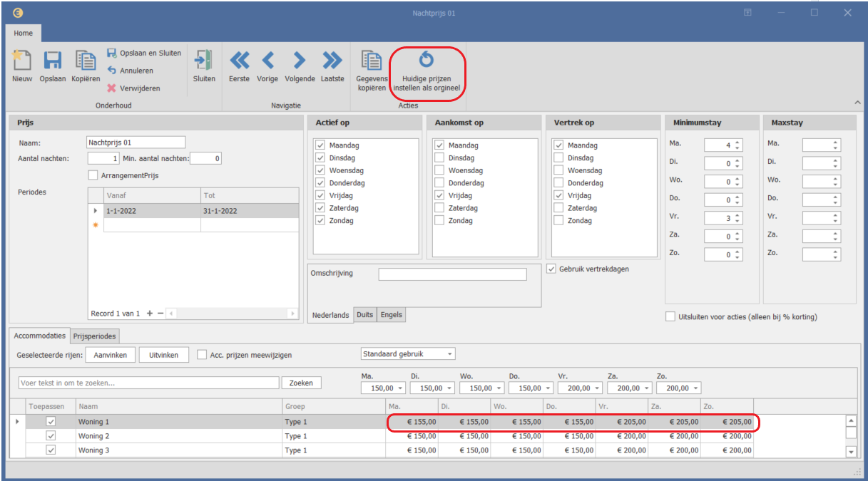Add a period record with plus
The height and width of the screenshot is (481, 868).
150,314
